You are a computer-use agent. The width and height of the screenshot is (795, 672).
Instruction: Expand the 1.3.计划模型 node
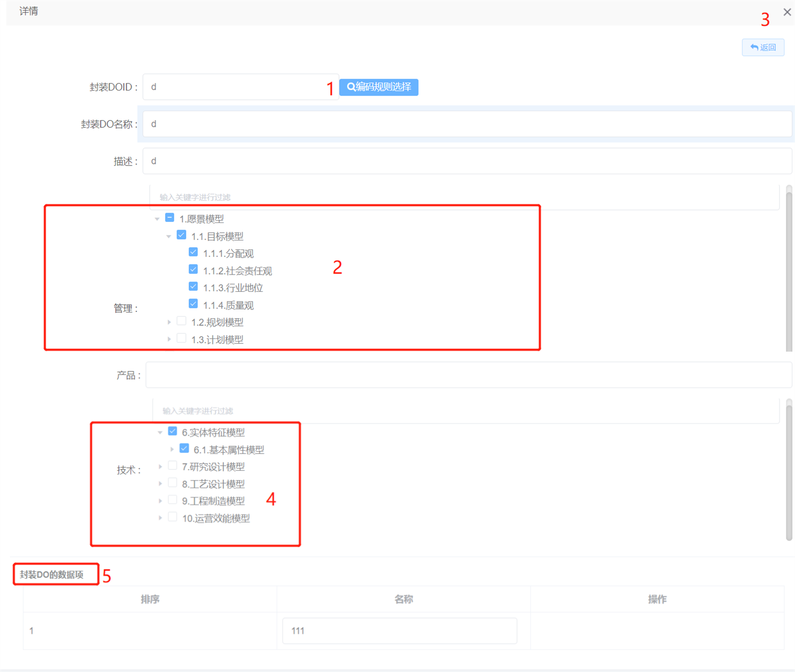pos(169,339)
